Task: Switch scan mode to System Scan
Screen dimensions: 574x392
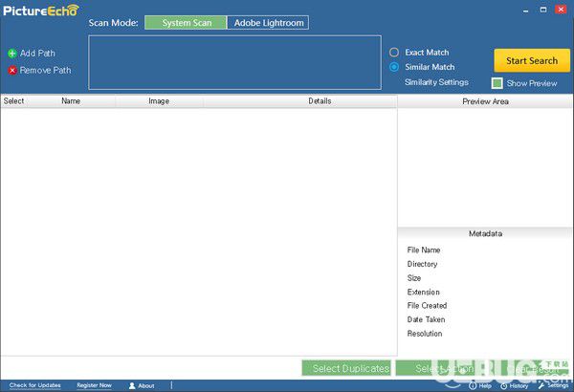Action: (186, 23)
